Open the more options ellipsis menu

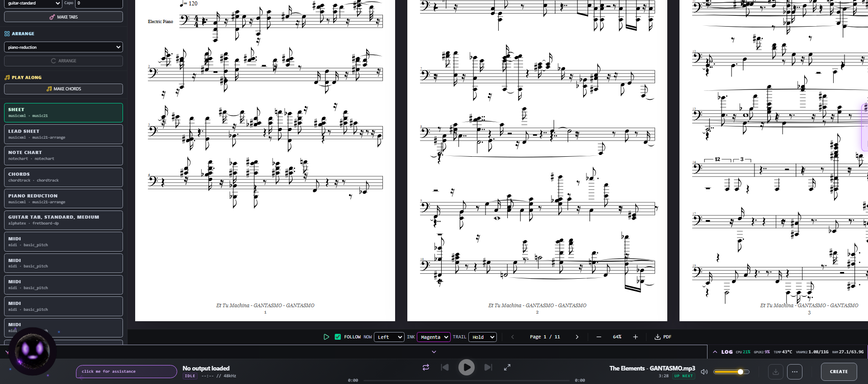coord(795,372)
